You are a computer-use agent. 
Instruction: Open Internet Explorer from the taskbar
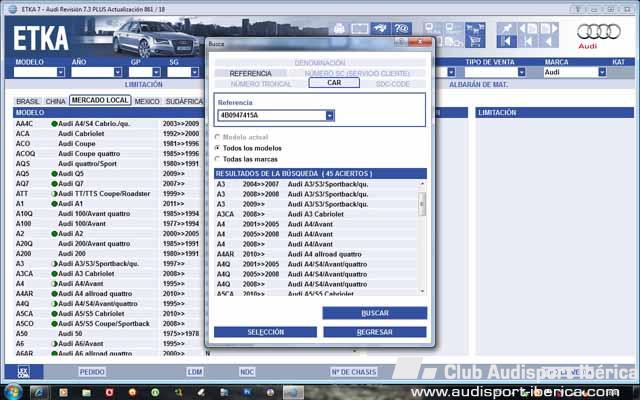coord(39,392)
